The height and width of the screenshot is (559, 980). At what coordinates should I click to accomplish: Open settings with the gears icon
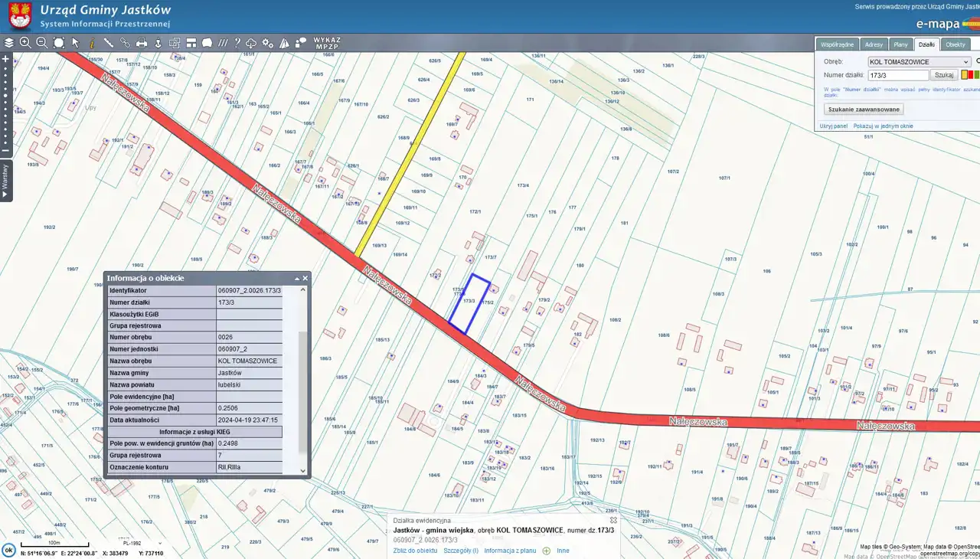coord(268,43)
